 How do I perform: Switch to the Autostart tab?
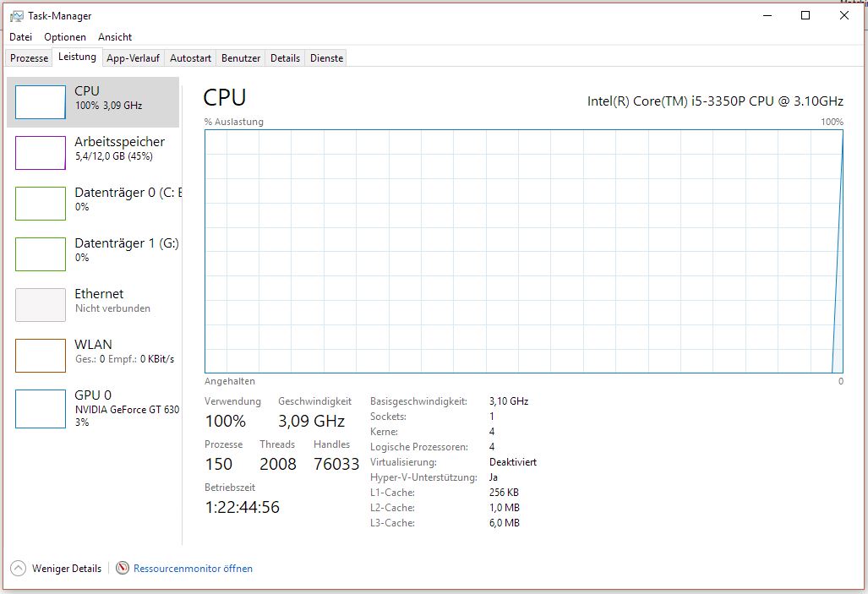click(189, 57)
